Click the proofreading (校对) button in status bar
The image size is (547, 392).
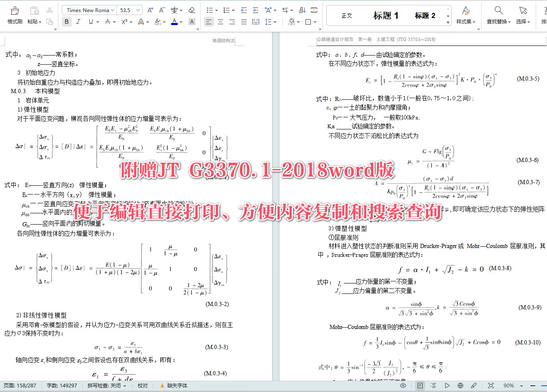[143, 386]
